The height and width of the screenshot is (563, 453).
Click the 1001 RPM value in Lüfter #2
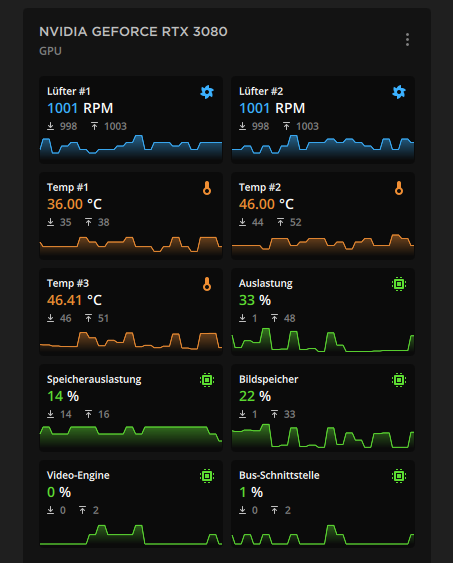point(272,108)
